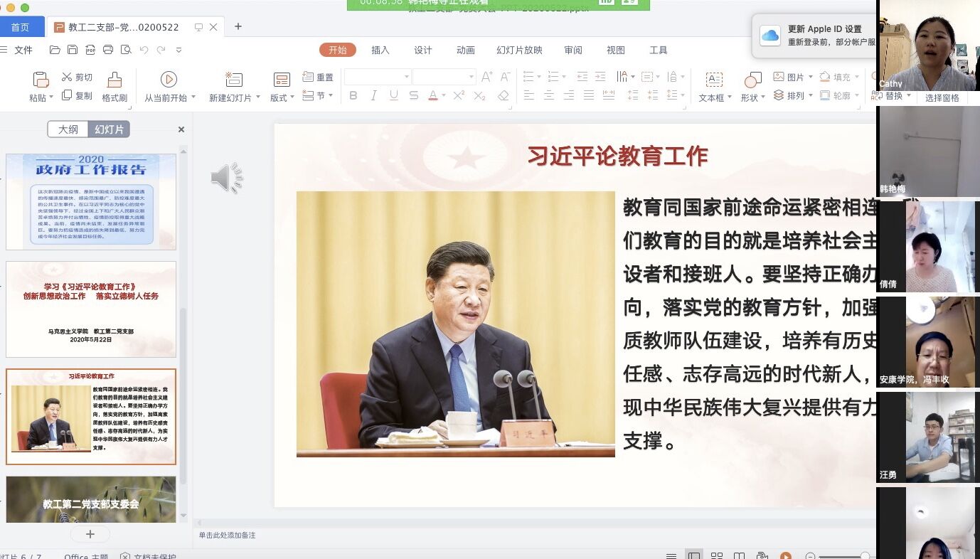980x559 pixels.
Task: Copy selection with 复制
Action: (x=77, y=95)
